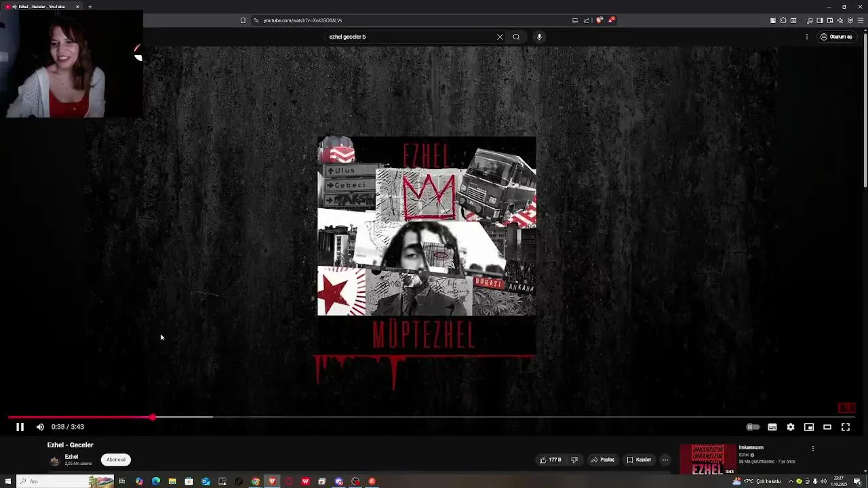Open the Windows Start menu
The height and width of the screenshot is (488, 868).
click(7, 481)
